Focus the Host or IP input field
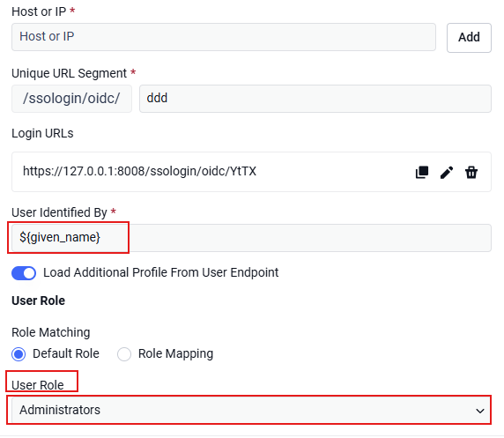This screenshot has height=438, width=504. (224, 37)
